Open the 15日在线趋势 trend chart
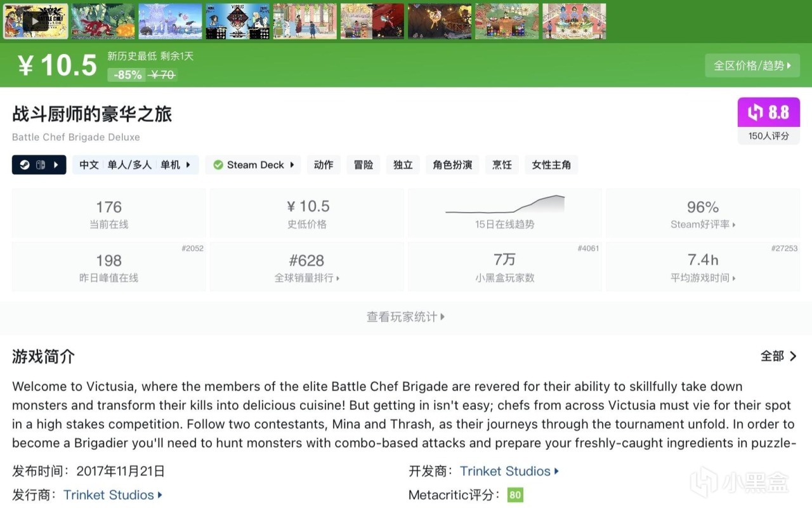The width and height of the screenshot is (812, 511). (505, 213)
